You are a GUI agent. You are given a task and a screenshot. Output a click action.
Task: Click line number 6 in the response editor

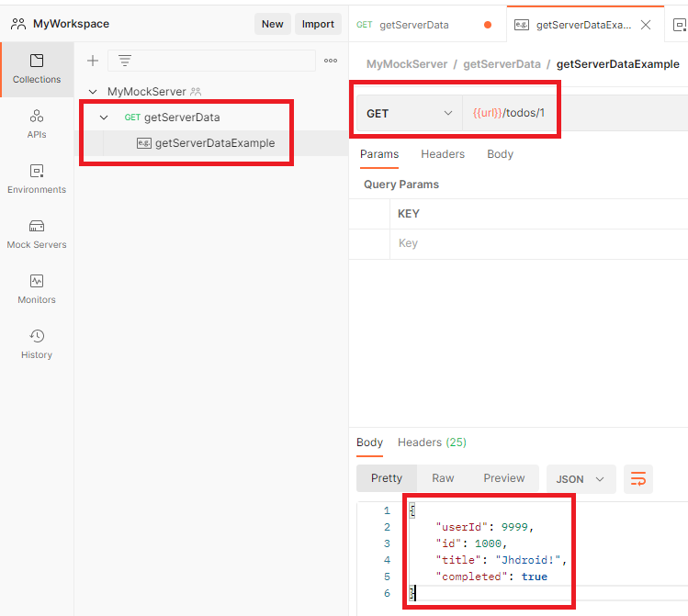coord(387,593)
